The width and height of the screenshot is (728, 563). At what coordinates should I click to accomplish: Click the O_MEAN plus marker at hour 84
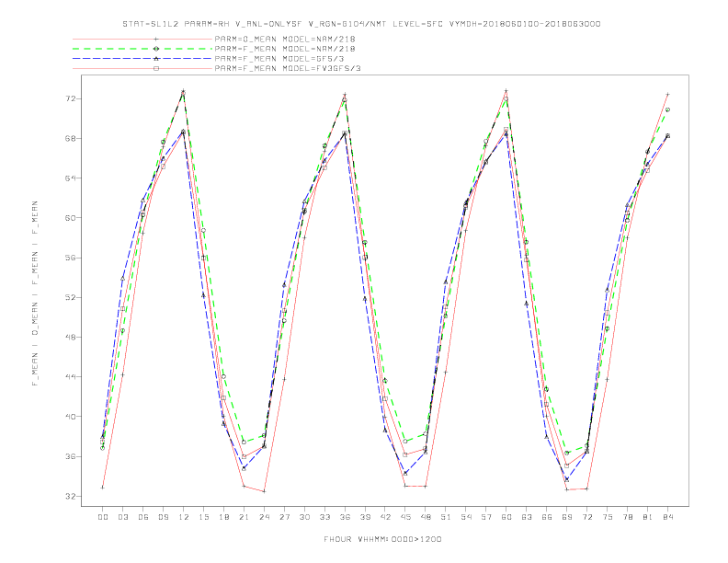click(x=667, y=95)
